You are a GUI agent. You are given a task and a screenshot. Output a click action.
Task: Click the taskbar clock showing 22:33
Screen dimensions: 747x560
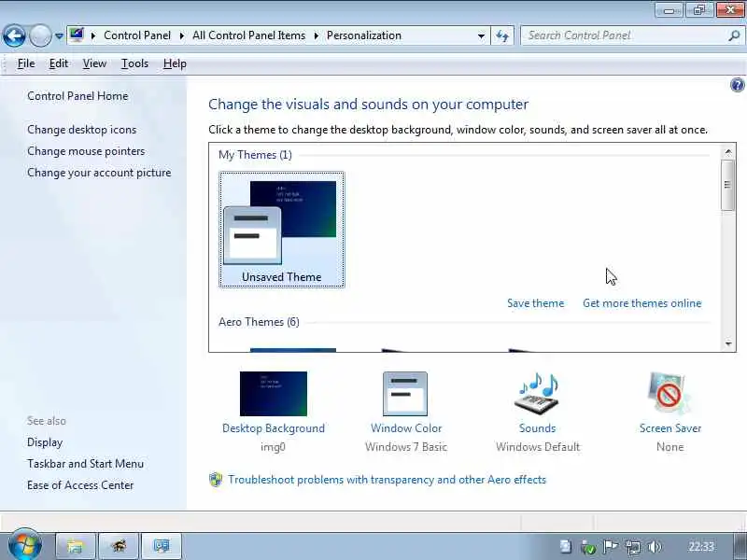(701, 547)
